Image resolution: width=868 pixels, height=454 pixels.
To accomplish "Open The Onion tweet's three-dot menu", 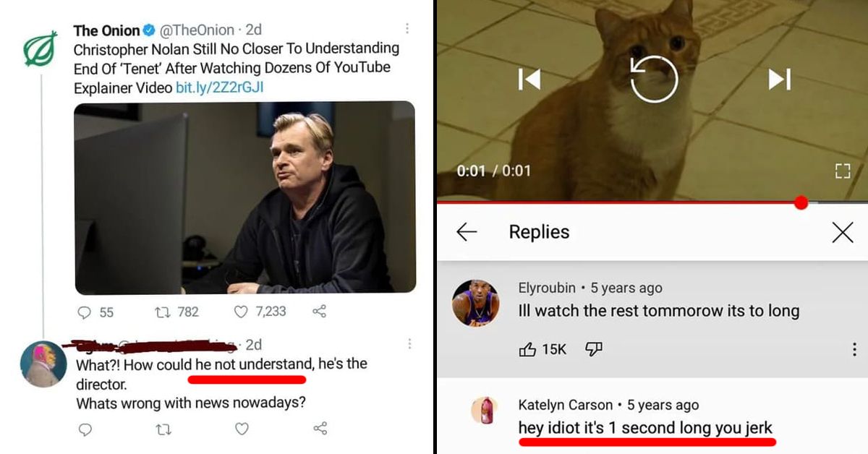I will click(407, 29).
